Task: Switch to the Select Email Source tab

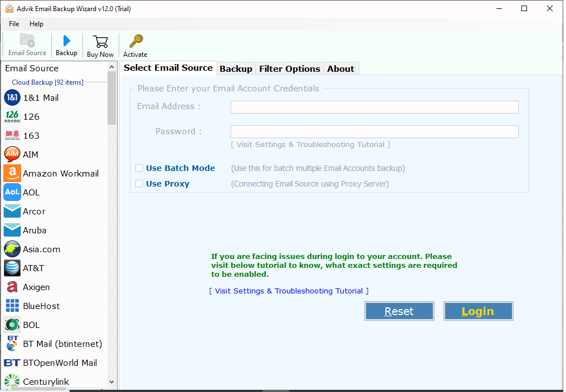Action: click(168, 68)
